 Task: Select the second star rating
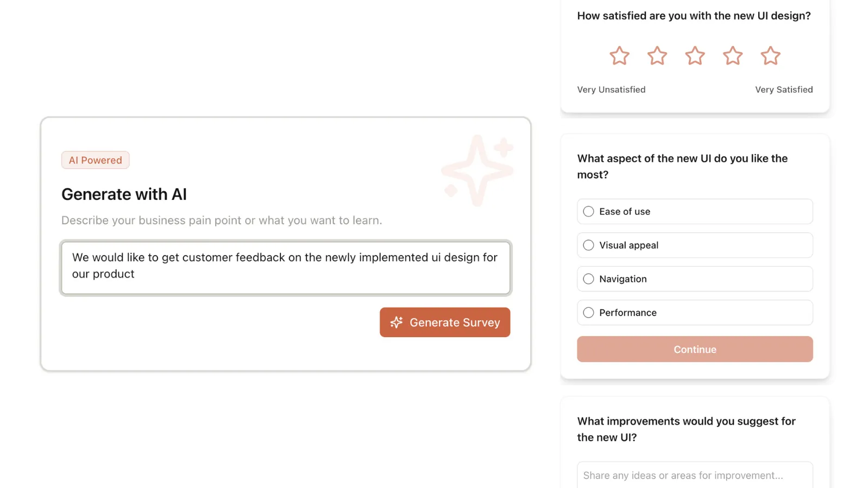click(657, 56)
